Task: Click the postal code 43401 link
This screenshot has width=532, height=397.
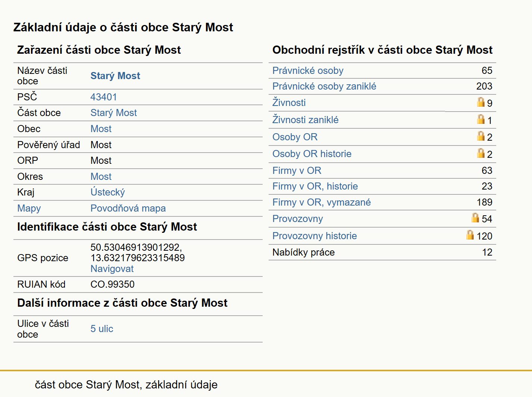Action: 104,97
